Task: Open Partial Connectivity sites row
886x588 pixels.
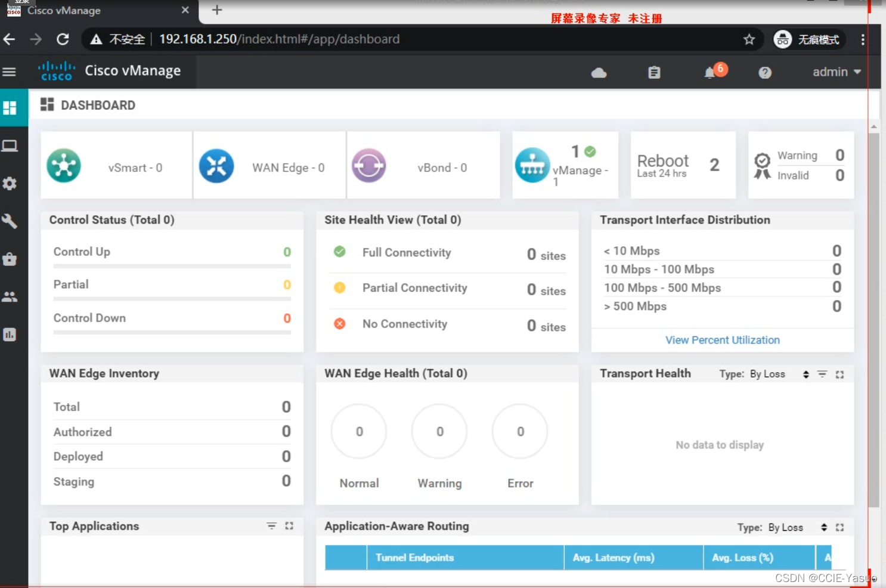Action: [448, 289]
